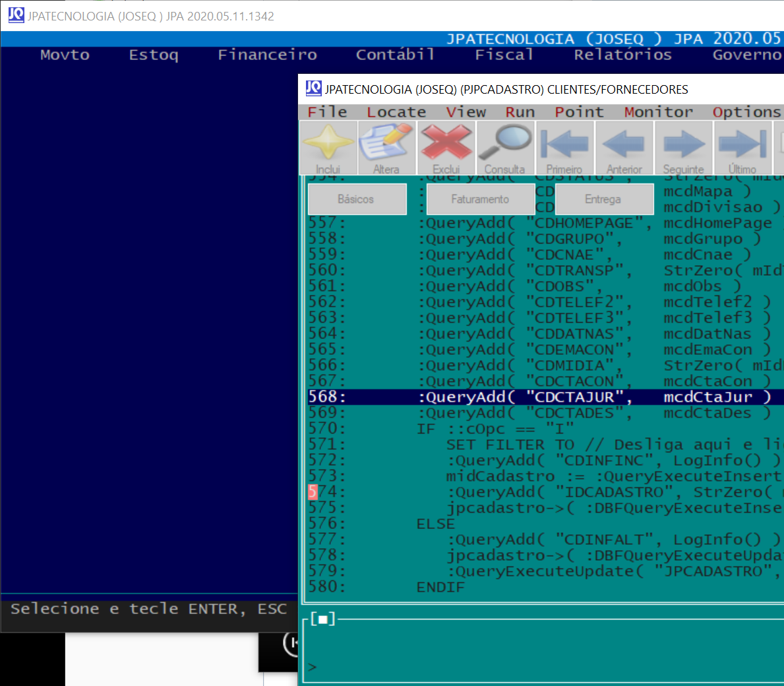The width and height of the screenshot is (784, 686).
Task: Go to first record with Primeiro
Action: coord(564,148)
